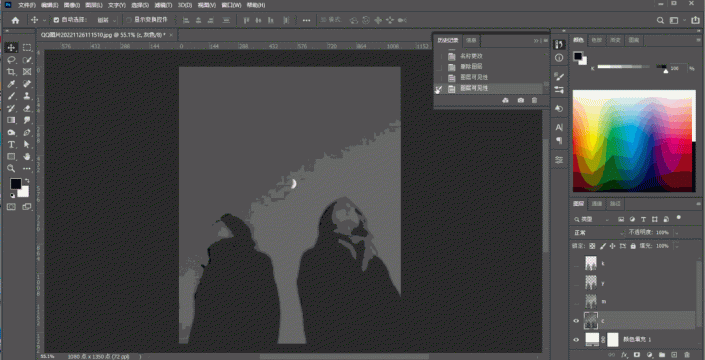705x360 pixels.
Task: Switch to the Channels tab in Layers panel
Action: [x=597, y=204]
